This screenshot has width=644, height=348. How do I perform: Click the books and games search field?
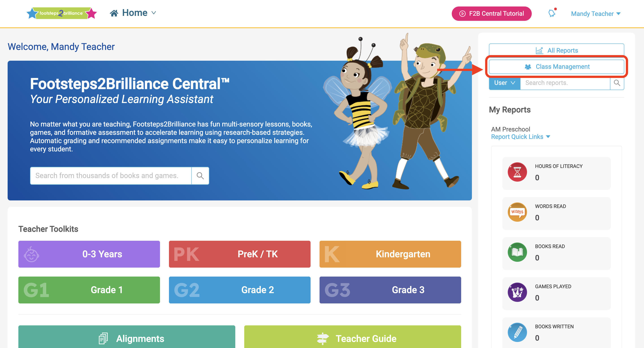(x=111, y=176)
